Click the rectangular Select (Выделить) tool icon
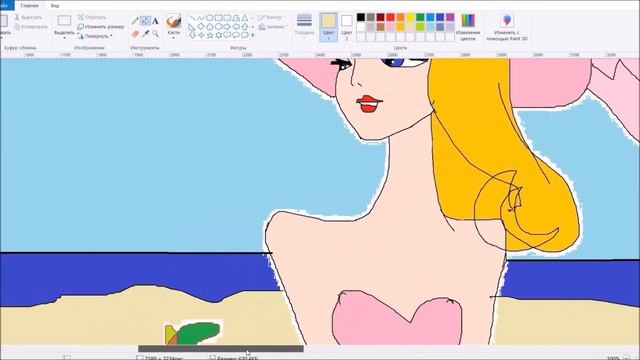 click(64, 20)
